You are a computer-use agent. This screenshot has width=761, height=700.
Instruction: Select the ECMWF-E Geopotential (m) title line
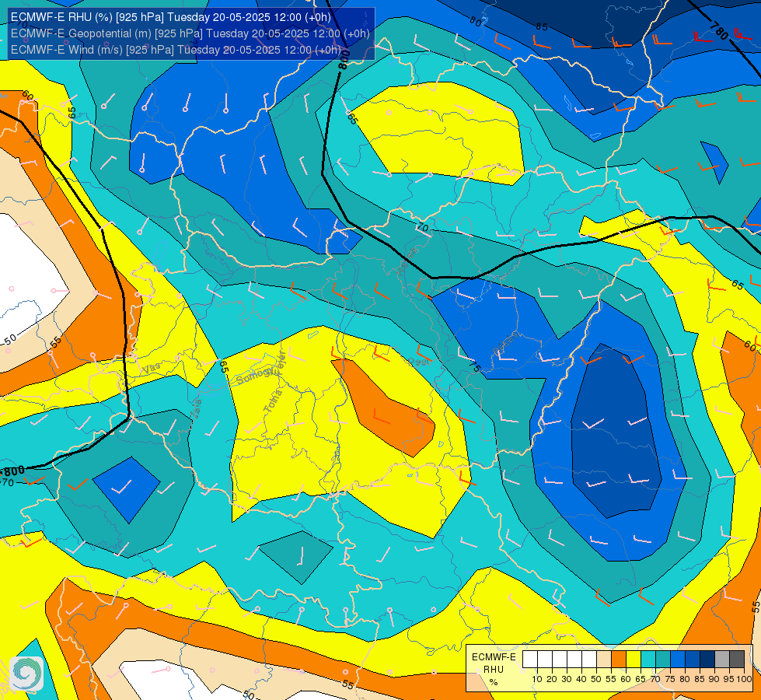pyautogui.click(x=190, y=33)
